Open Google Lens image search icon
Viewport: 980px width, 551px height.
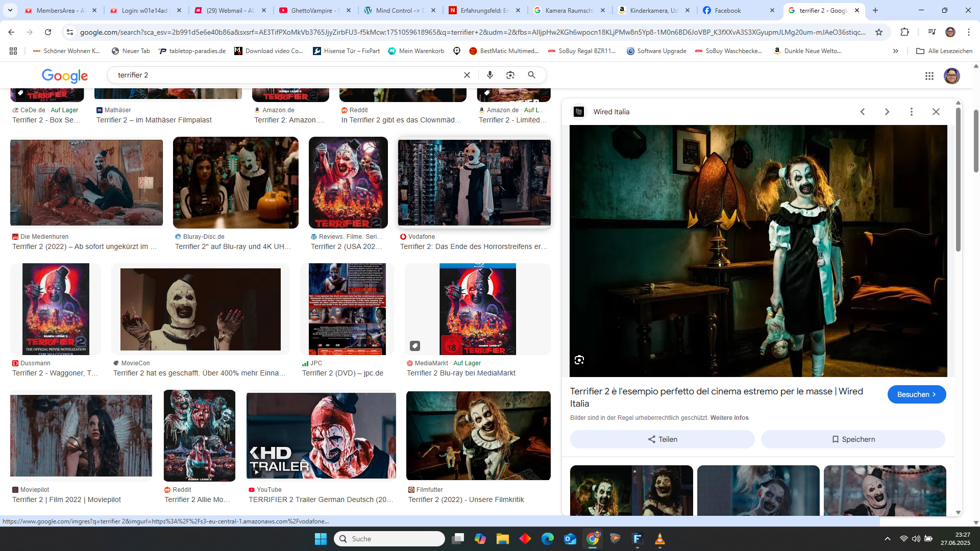pyautogui.click(x=510, y=75)
